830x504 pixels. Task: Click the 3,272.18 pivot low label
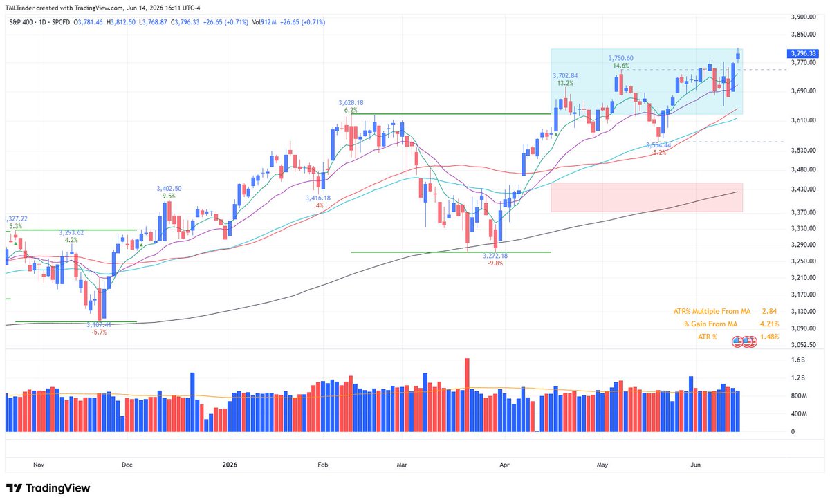pyautogui.click(x=495, y=256)
